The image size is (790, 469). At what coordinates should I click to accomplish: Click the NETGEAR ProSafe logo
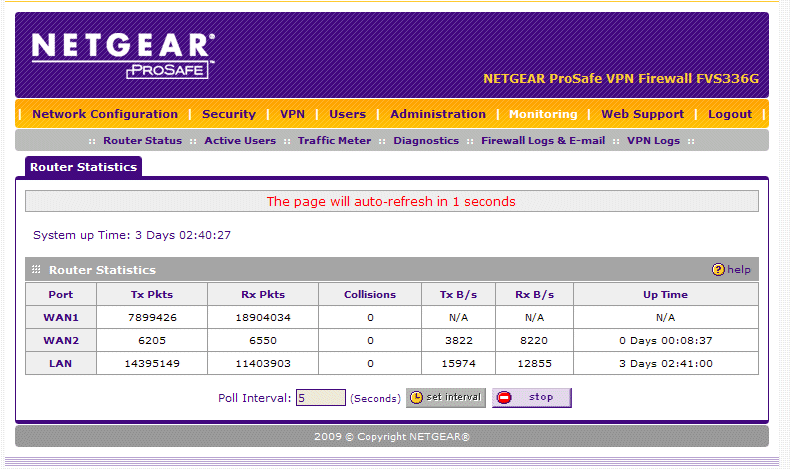[123, 56]
